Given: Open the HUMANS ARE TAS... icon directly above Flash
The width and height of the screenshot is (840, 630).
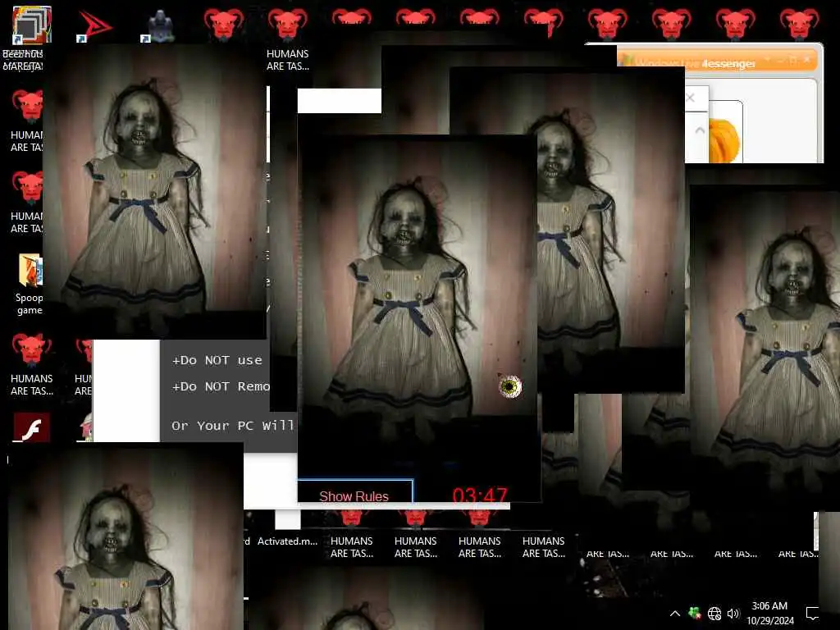Looking at the screenshot, I should click(x=32, y=364).
